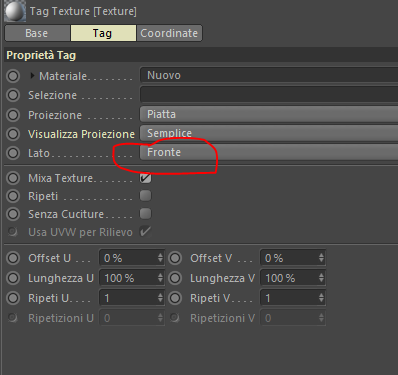Click the keyframe circle beside Ripeti U

13,298
